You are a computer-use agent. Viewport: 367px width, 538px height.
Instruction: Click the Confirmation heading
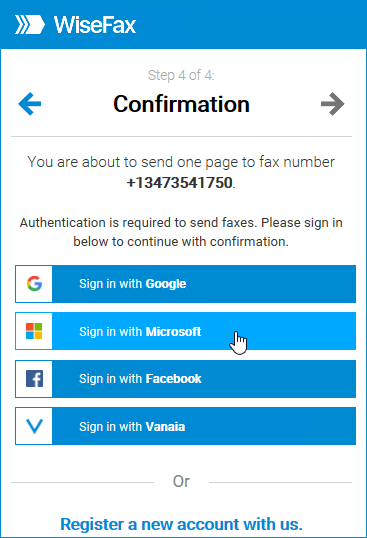click(181, 104)
